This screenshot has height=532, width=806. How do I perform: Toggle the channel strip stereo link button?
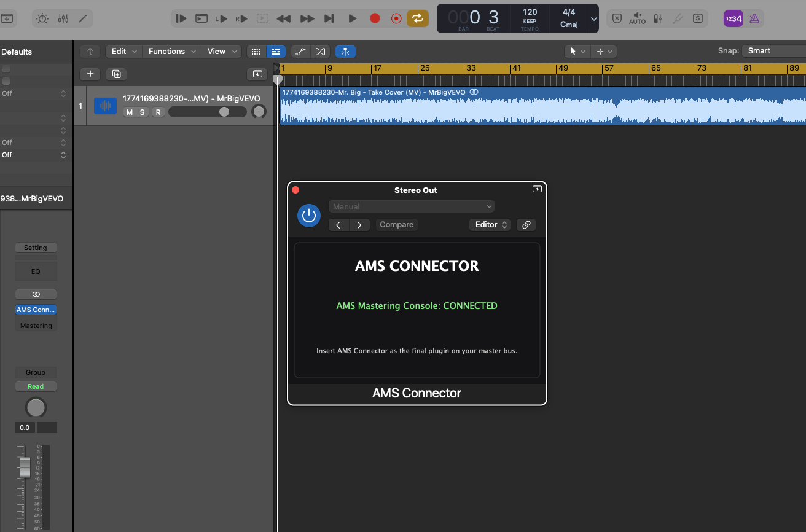point(36,294)
